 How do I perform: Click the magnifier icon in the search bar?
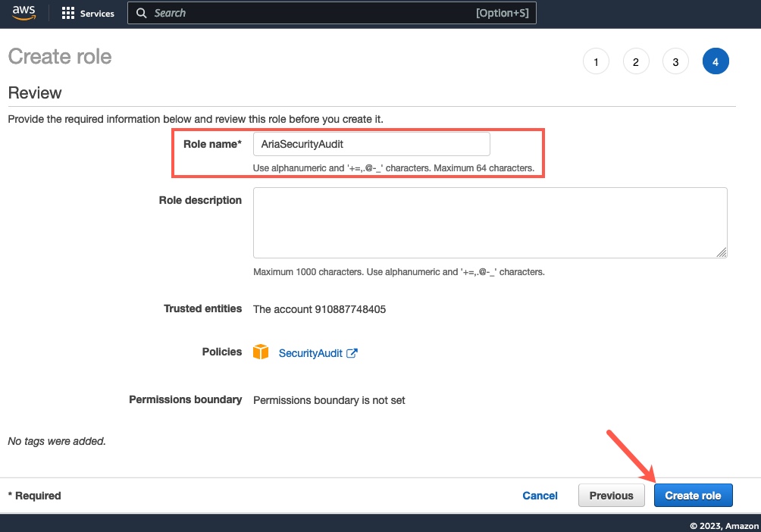pyautogui.click(x=141, y=13)
